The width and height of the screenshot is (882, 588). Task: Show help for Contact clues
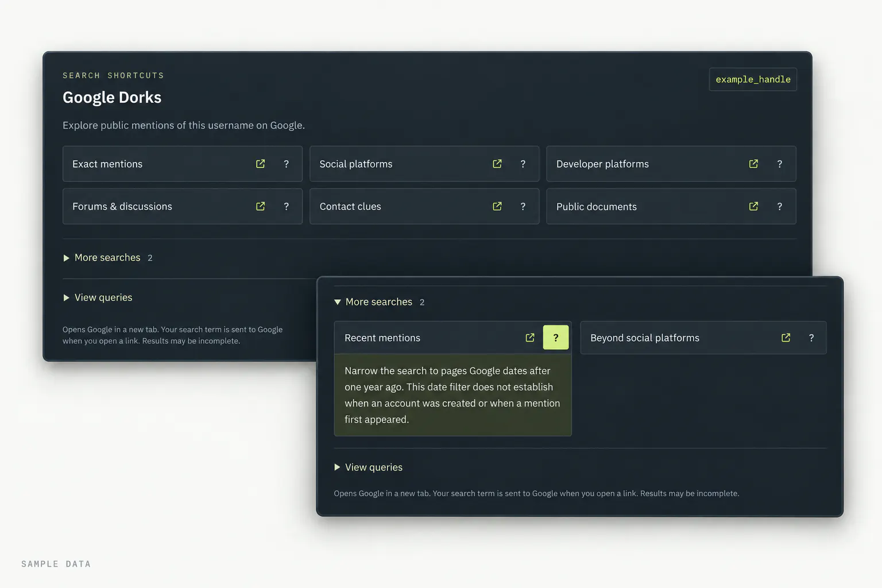(523, 206)
